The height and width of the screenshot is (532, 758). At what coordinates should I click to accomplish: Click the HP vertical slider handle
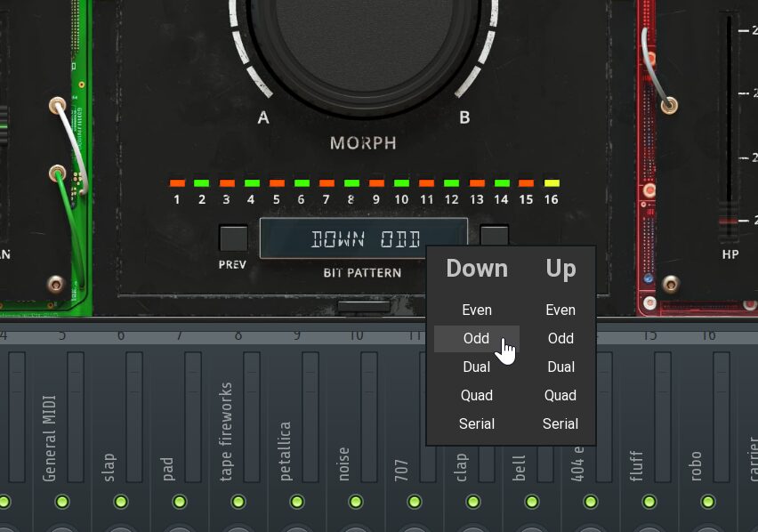(728, 221)
